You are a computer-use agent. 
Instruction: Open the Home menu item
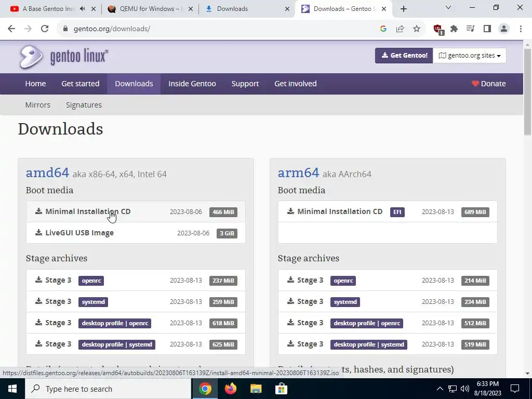pos(35,84)
